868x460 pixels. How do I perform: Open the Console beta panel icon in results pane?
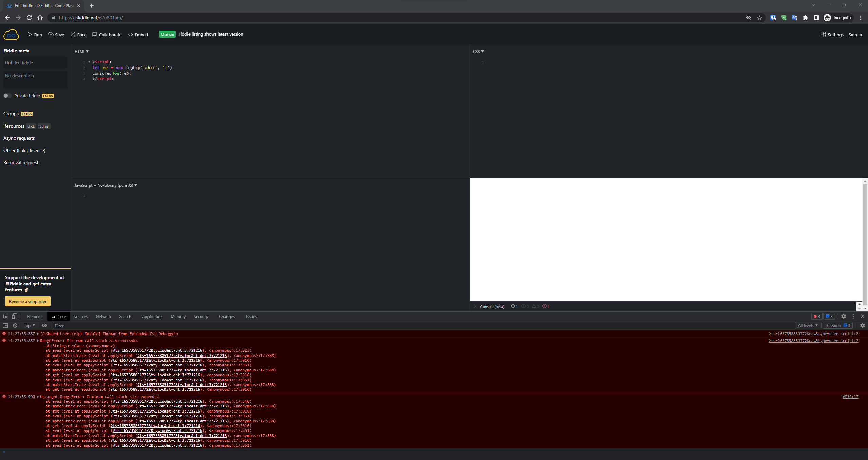pos(476,306)
